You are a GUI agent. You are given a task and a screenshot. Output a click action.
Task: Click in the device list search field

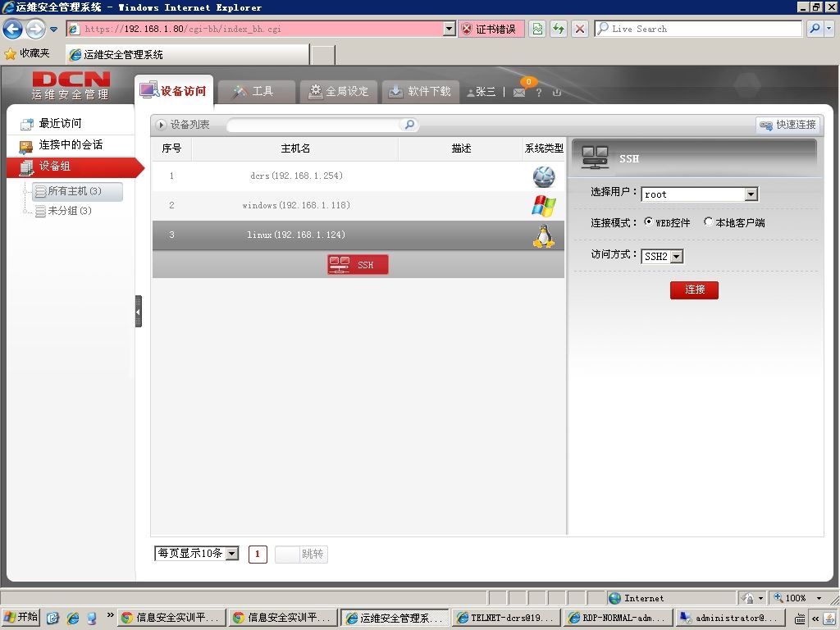coord(314,125)
